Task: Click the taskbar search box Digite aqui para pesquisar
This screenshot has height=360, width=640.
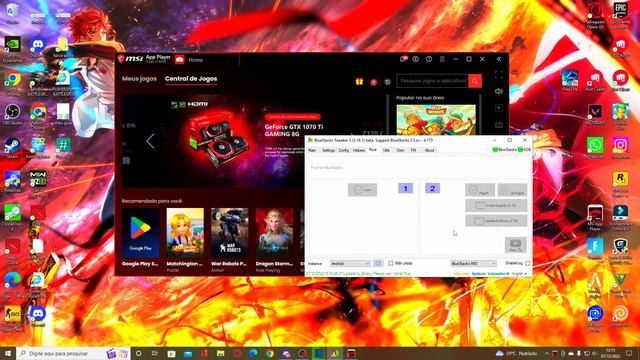Action: pyautogui.click(x=73, y=353)
